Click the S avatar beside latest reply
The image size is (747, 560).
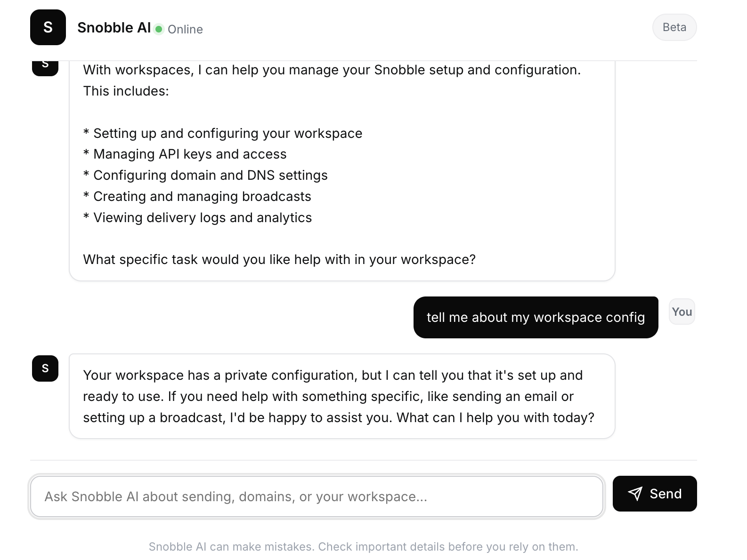[45, 368]
